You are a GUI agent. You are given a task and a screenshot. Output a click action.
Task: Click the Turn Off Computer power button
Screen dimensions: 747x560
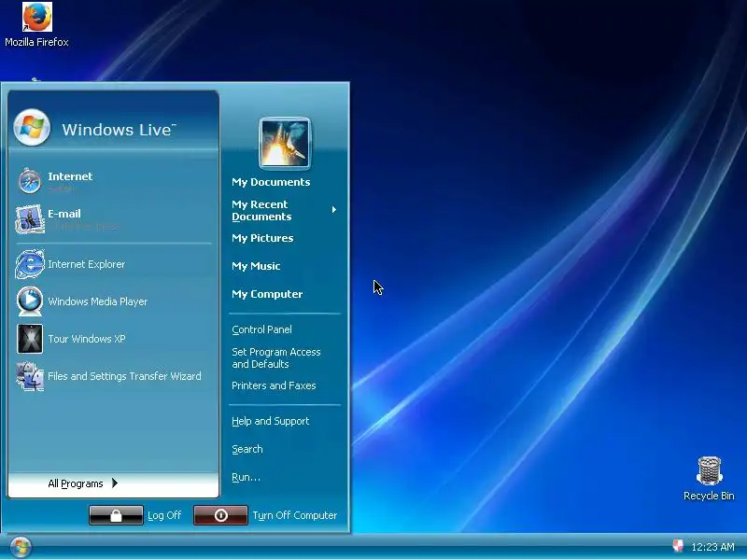[220, 515]
